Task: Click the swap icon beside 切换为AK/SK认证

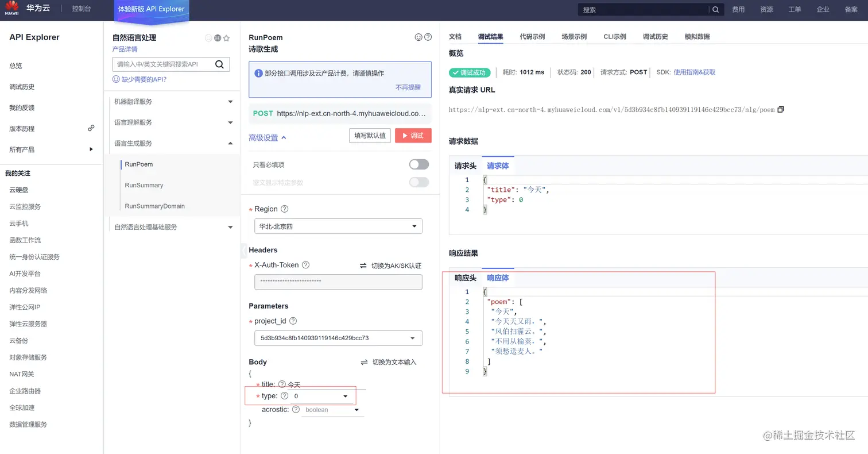Action: pyautogui.click(x=363, y=266)
